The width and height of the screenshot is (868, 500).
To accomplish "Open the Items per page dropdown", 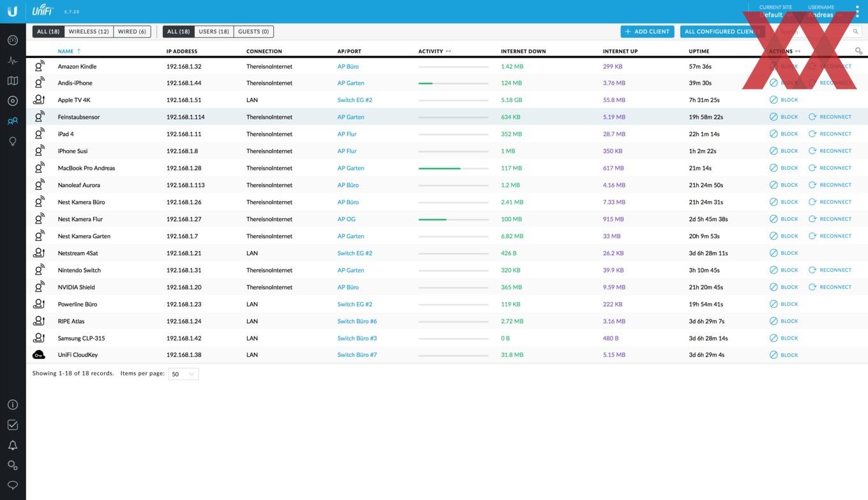I will point(183,374).
